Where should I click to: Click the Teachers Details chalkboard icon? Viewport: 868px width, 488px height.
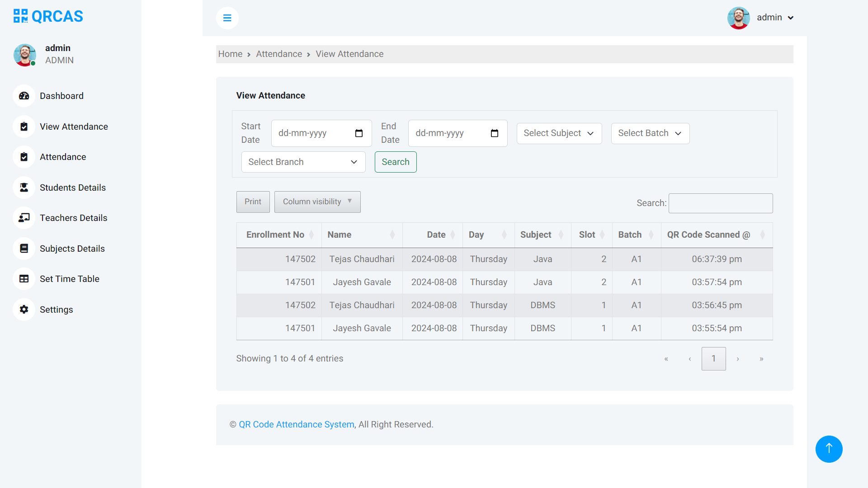24,218
